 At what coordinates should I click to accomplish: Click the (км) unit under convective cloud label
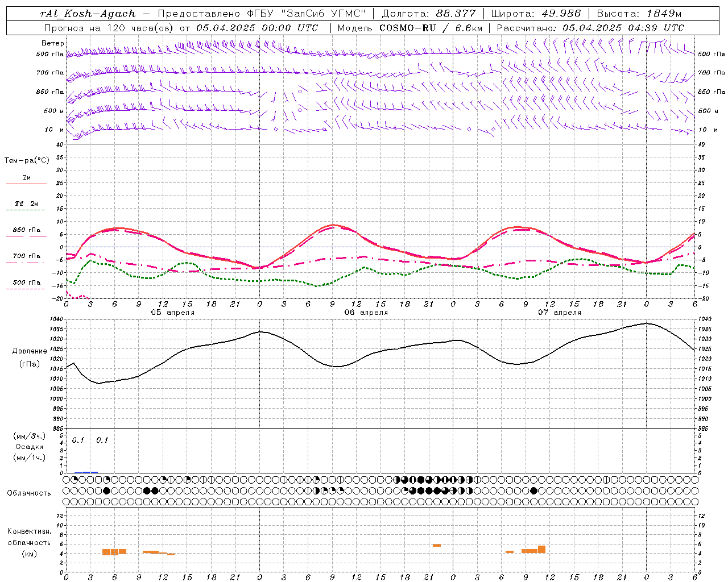coord(30,554)
